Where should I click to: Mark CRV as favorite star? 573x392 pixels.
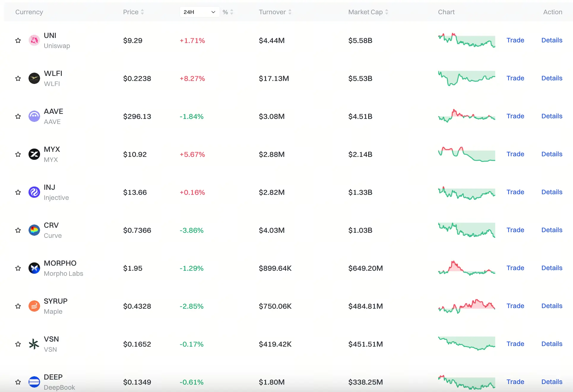pyautogui.click(x=18, y=230)
